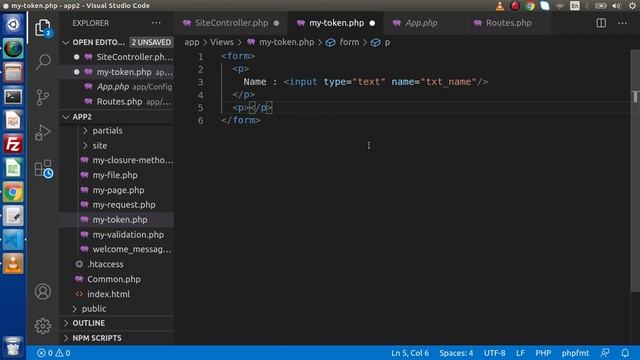Open .htaccess in the explorer
Image resolution: width=640 pixels, height=360 pixels.
(105, 264)
